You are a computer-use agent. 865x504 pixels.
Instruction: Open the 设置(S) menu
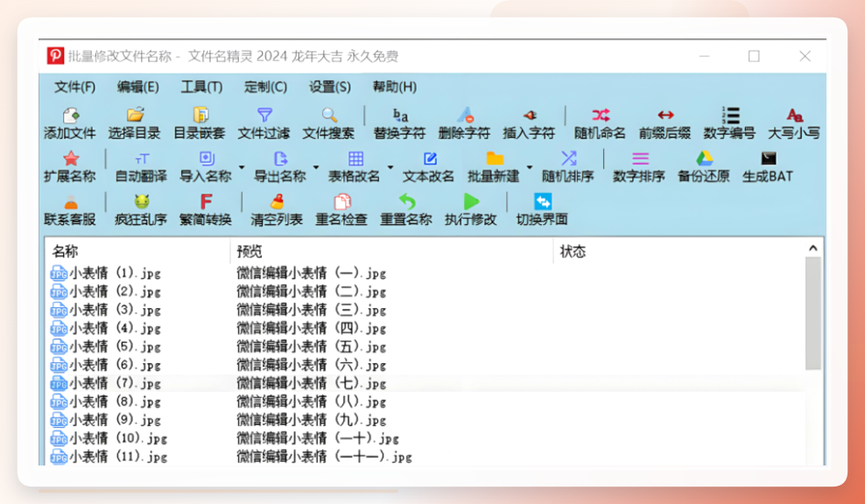tap(330, 87)
